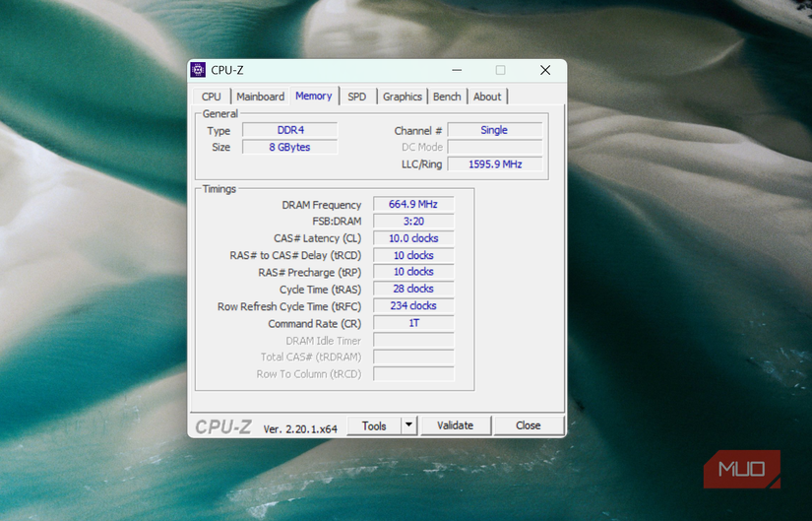Open the CPU tab
812x521 pixels.
pyautogui.click(x=212, y=97)
